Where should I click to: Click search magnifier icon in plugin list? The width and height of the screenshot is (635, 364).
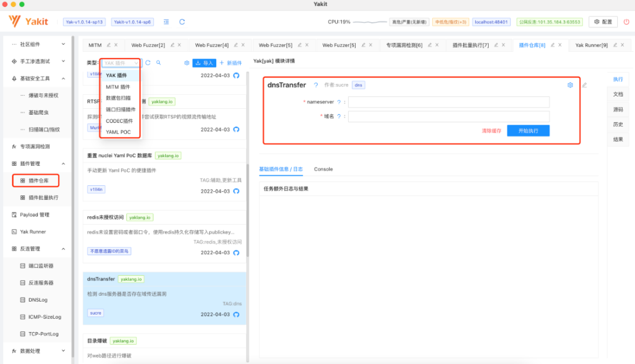(158, 63)
